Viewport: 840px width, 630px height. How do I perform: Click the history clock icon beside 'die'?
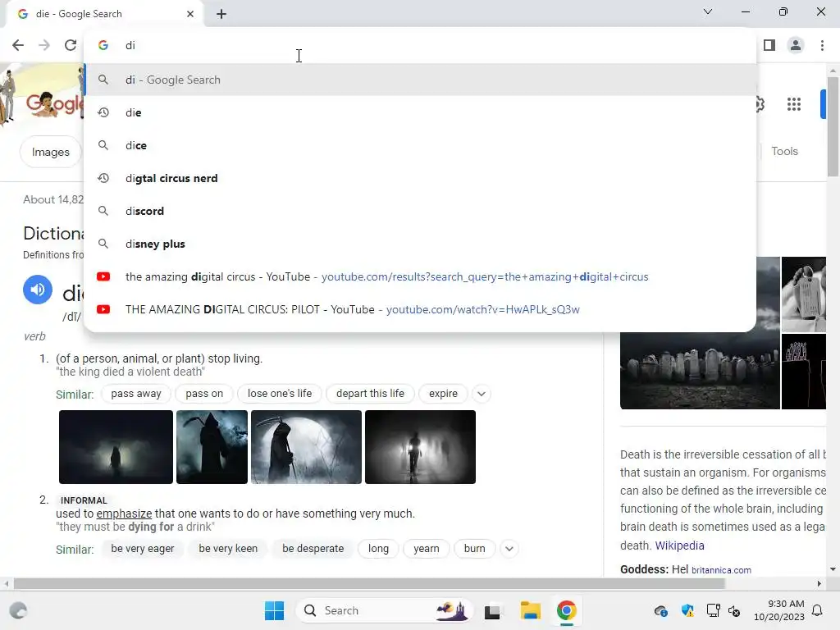pyautogui.click(x=103, y=112)
